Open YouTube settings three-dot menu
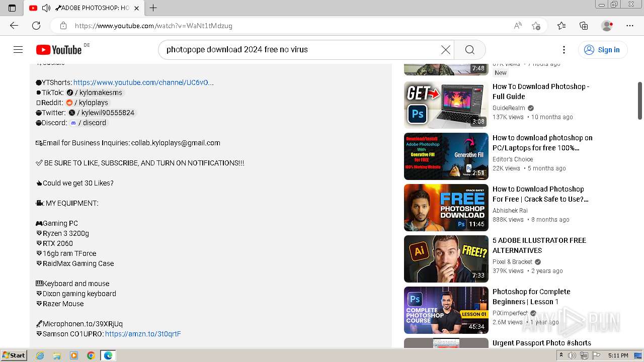This screenshot has height=362, width=644. tap(564, 49)
